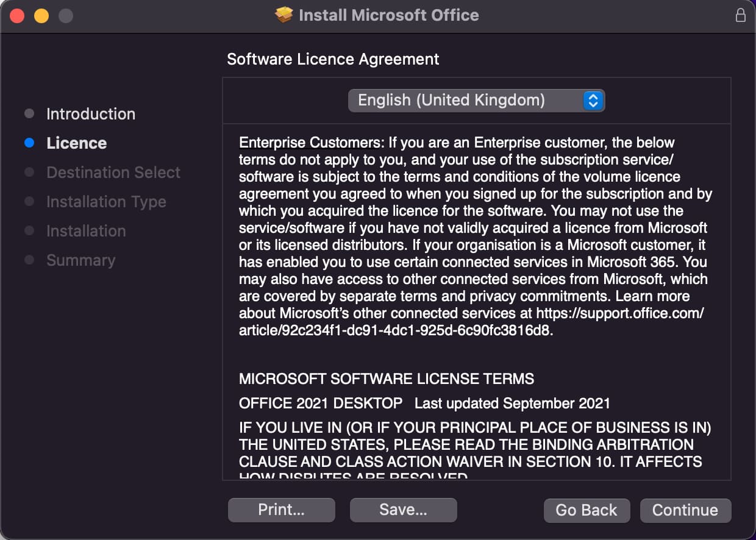This screenshot has width=756, height=540.
Task: Click the package icon in the title bar
Action: [284, 15]
